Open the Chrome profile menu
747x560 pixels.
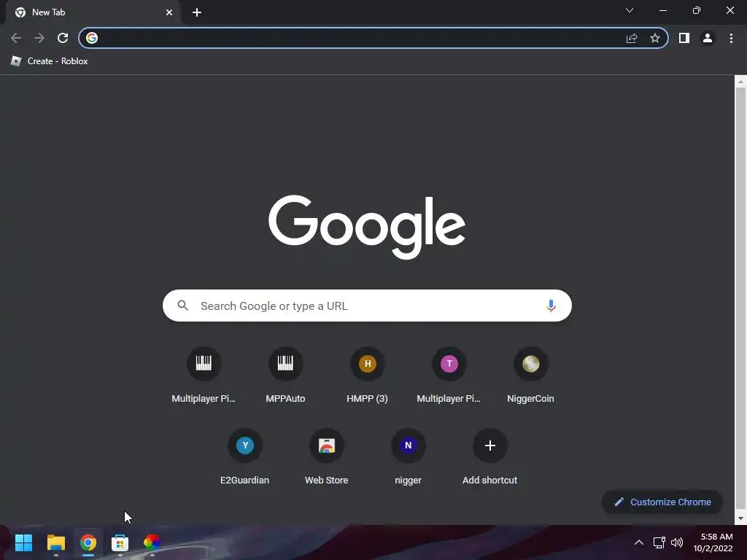[708, 38]
